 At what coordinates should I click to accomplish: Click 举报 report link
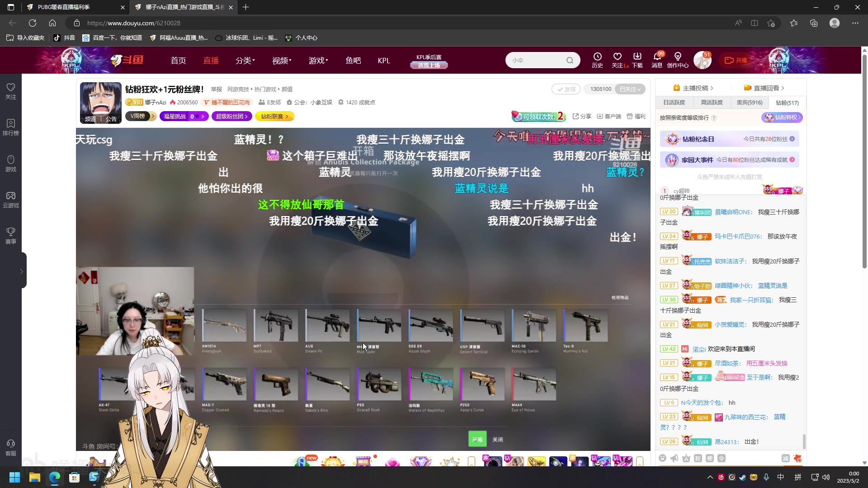(x=217, y=89)
